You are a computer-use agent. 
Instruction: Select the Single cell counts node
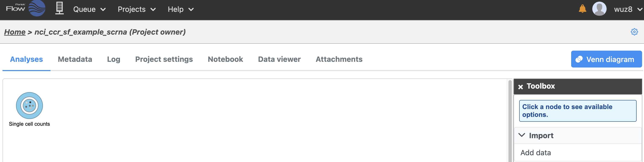coord(30,106)
